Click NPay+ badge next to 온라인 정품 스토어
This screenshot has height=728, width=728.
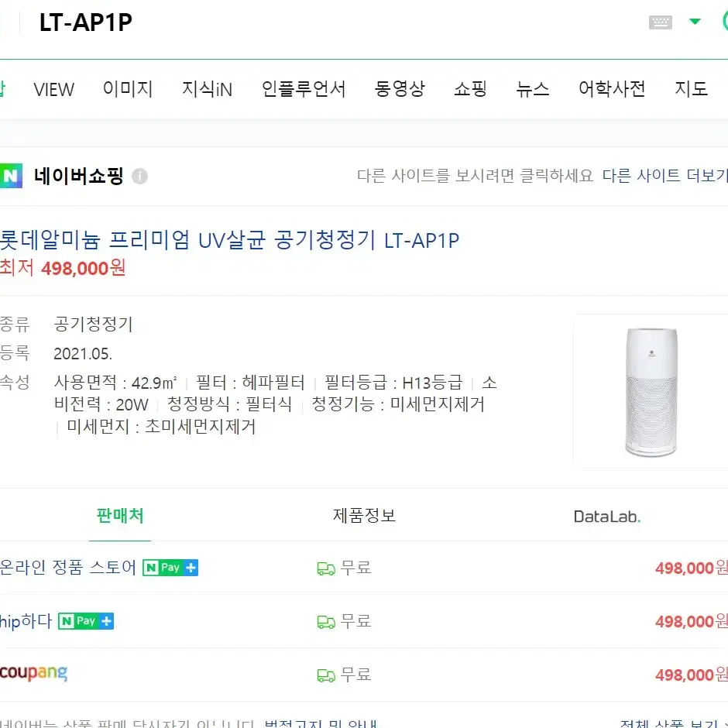pyautogui.click(x=170, y=568)
